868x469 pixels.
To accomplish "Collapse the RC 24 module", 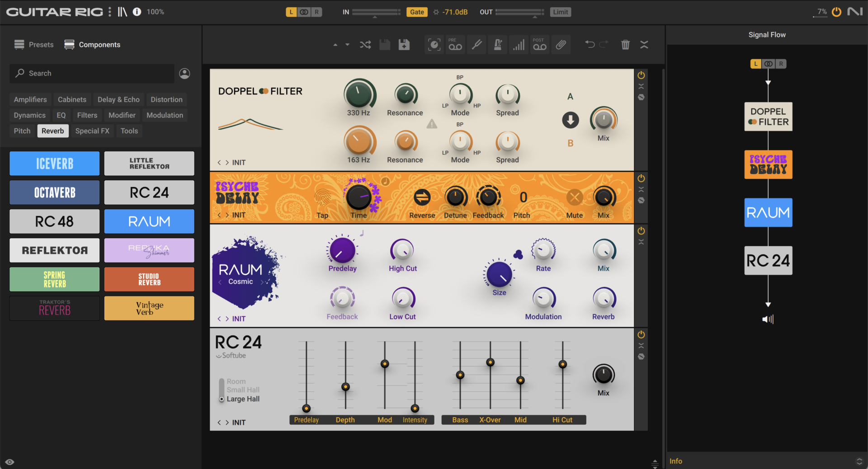I will pyautogui.click(x=641, y=346).
